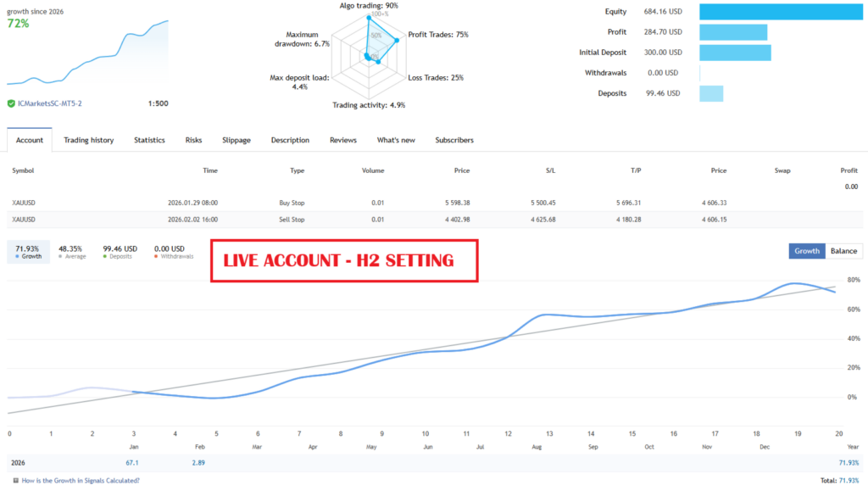
Task: Click the green verified shield icon beside ICMarketsSC-MT5-2
Action: coord(11,103)
